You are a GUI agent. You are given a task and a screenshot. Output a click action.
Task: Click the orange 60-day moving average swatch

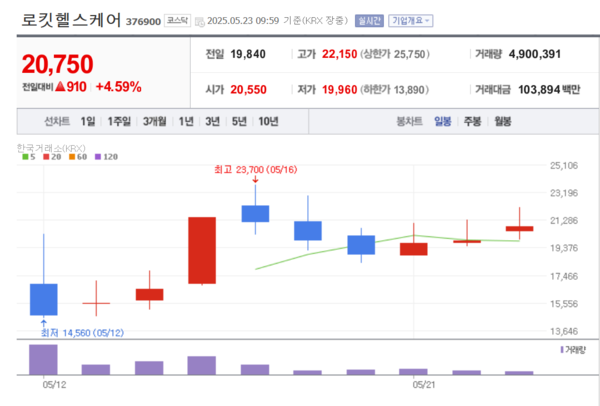point(72,157)
